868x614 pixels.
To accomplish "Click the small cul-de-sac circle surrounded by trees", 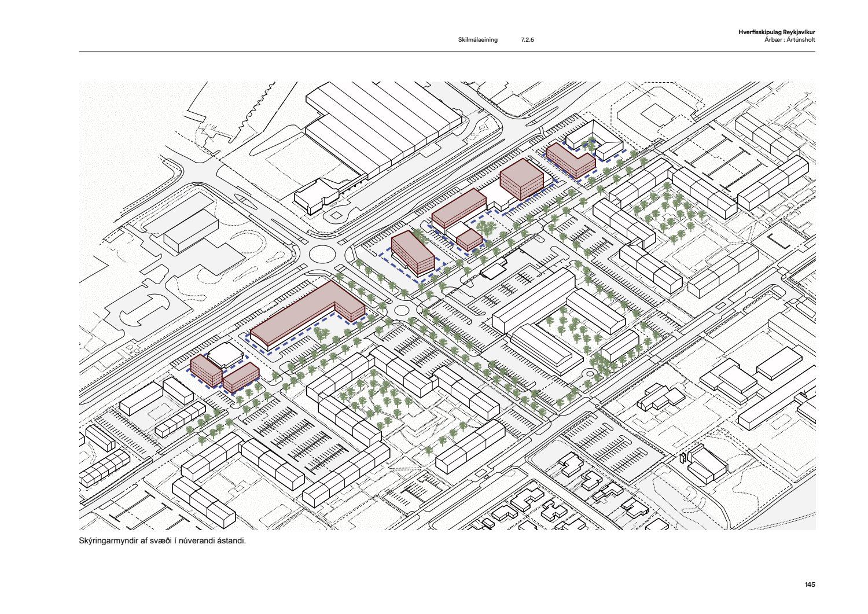I will click(x=591, y=373).
